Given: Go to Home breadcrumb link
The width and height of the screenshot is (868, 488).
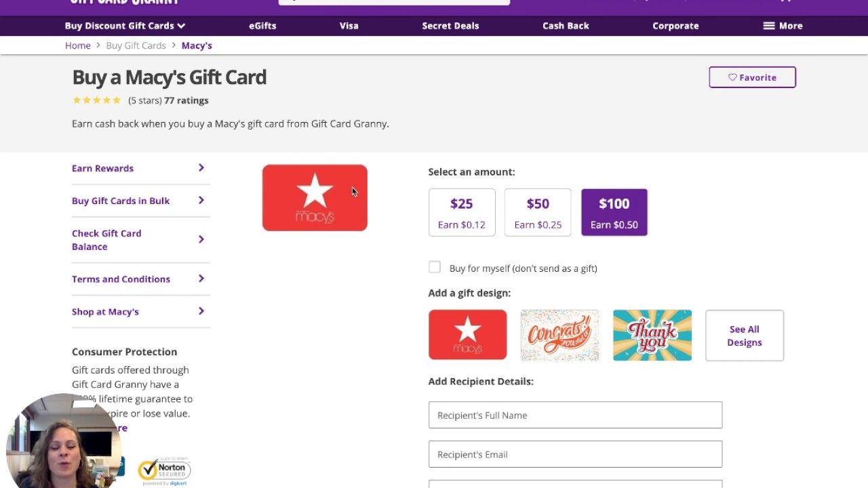Looking at the screenshot, I should 78,45.
